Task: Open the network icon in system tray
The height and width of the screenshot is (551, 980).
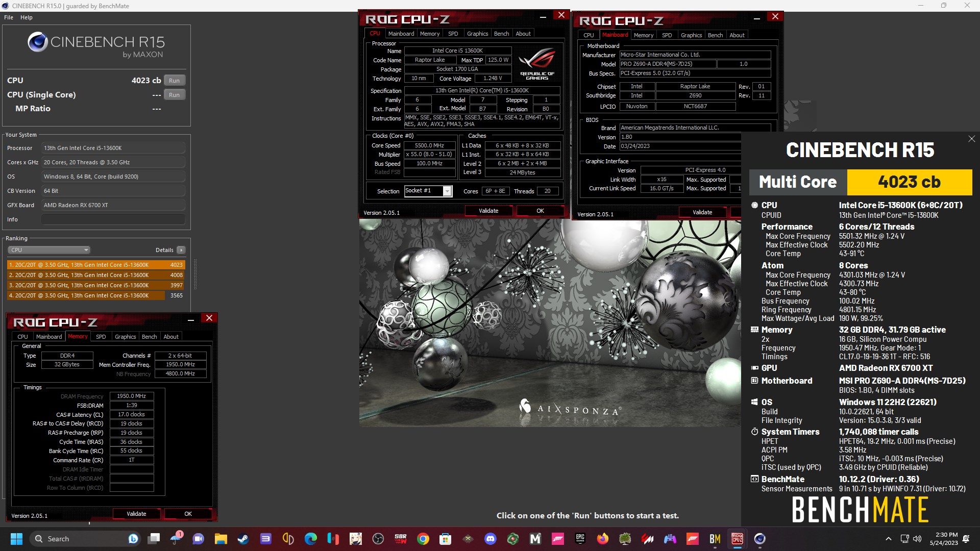Action: (x=904, y=539)
